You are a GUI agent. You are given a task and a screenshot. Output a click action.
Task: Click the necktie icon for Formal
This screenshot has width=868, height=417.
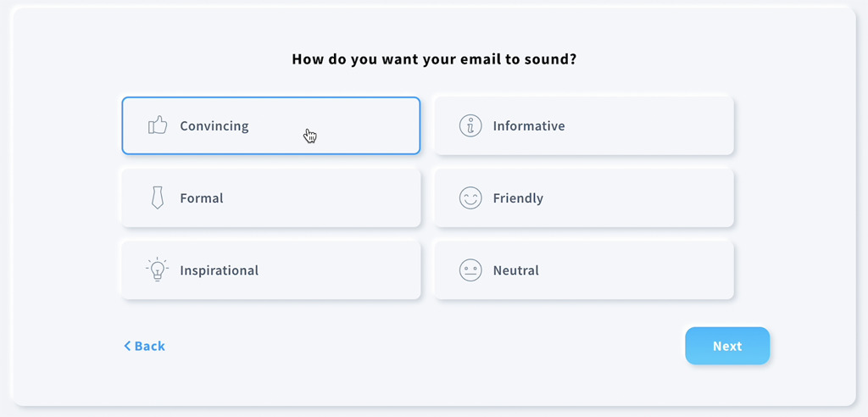click(x=158, y=197)
